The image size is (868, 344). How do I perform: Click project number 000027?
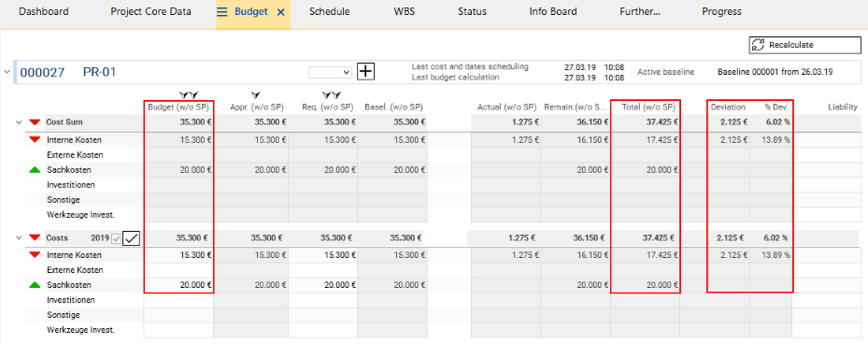click(42, 72)
